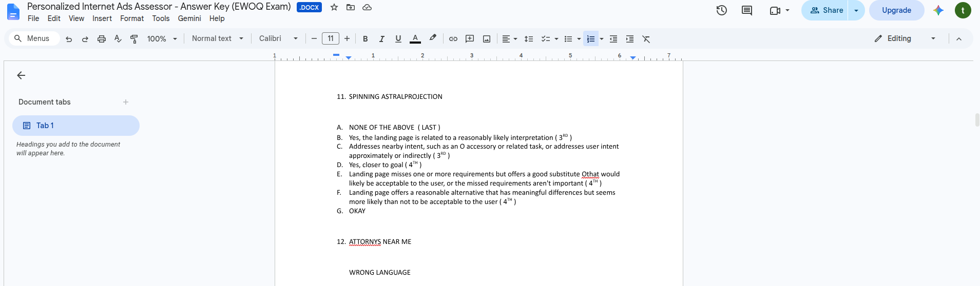Open the Calibri font dropdown
Image resolution: width=980 pixels, height=286 pixels.
pyautogui.click(x=278, y=38)
